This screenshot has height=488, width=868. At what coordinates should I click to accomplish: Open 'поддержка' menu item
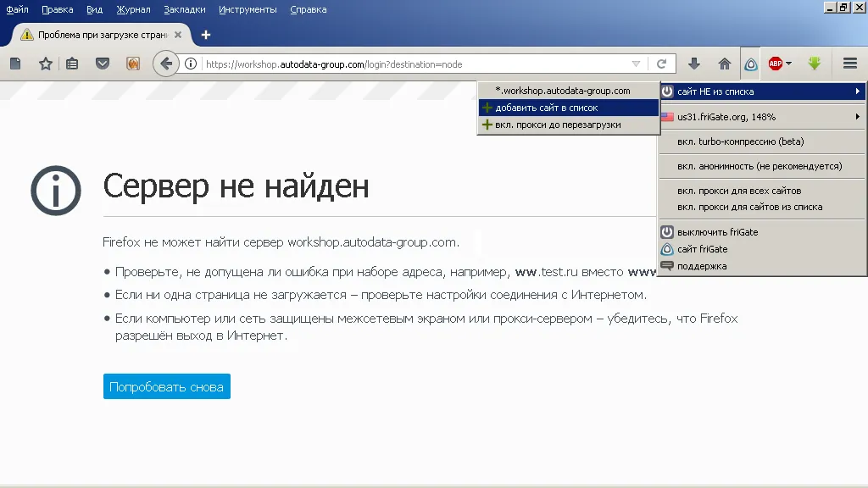[x=762, y=266]
